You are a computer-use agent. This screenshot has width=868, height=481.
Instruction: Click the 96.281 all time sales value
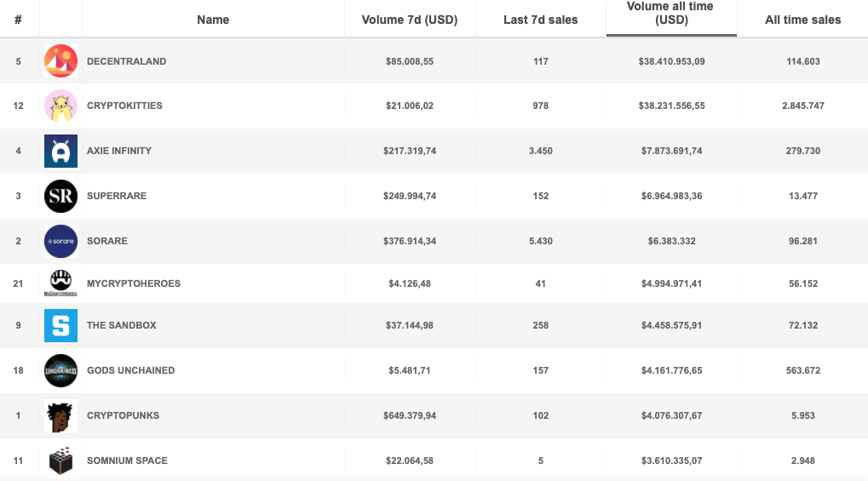[803, 241]
